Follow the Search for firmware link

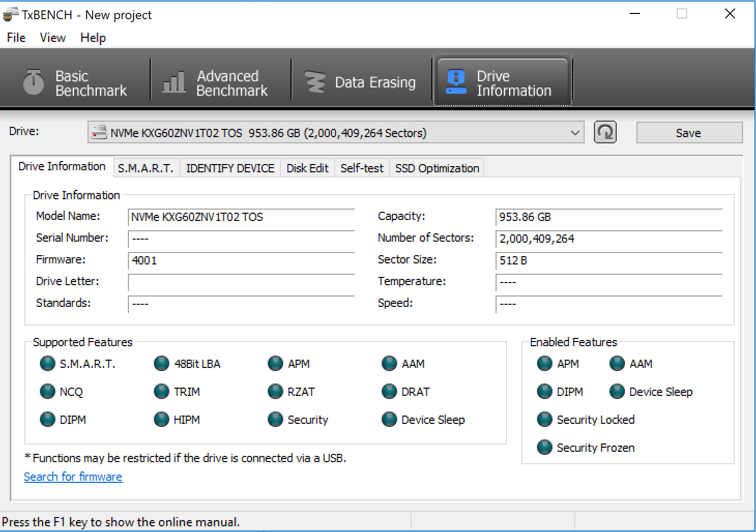click(73, 477)
